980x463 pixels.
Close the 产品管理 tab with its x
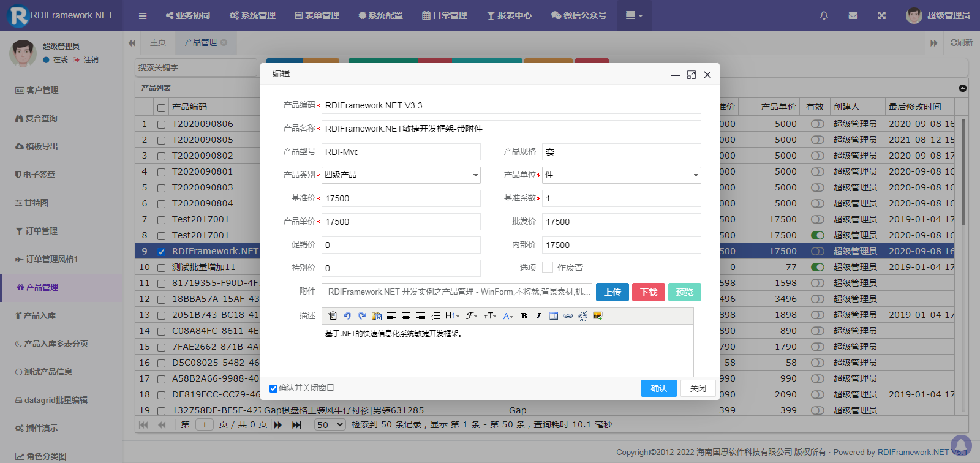(x=224, y=42)
